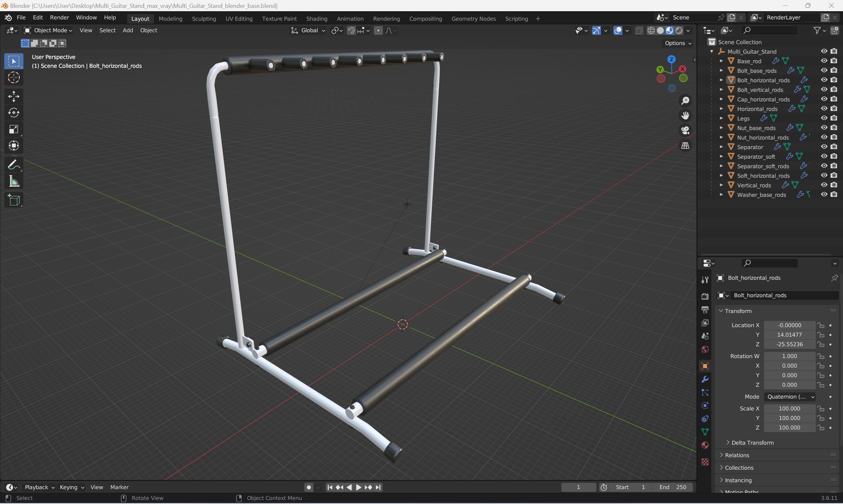This screenshot has width=843, height=504.
Task: Open the Modifier properties wrench tab
Action: [x=705, y=379]
